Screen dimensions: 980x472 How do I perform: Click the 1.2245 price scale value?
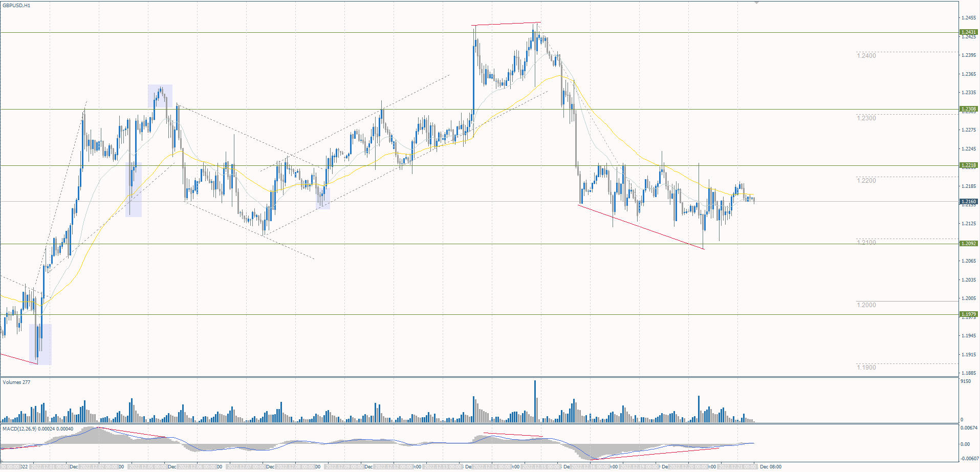968,149
